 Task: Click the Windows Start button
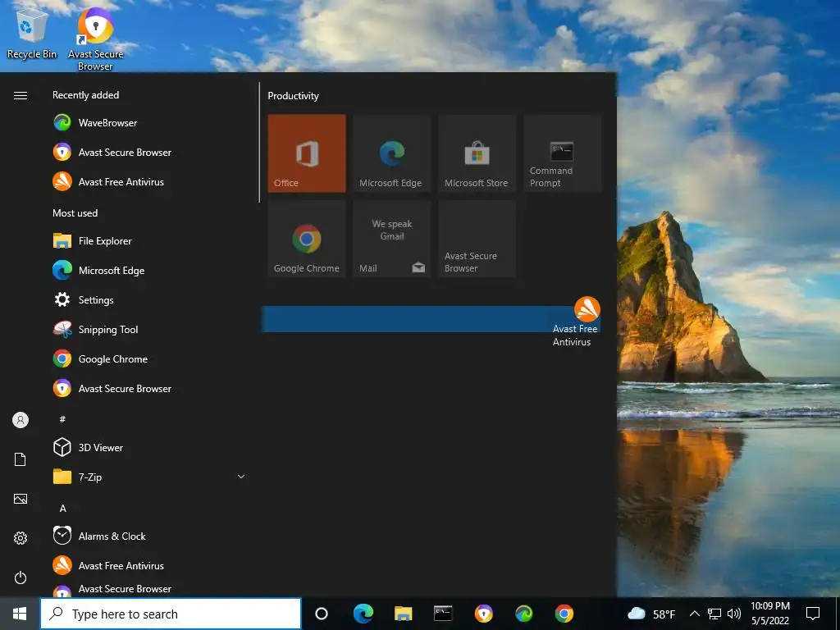tap(20, 614)
